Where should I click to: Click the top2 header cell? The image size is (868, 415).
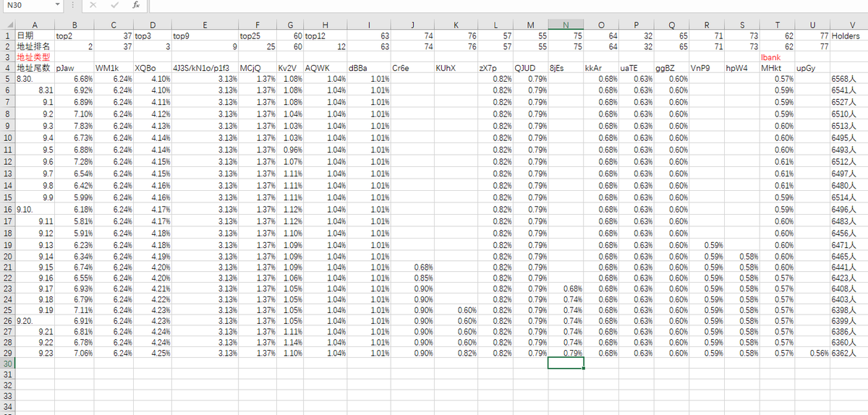[74, 35]
